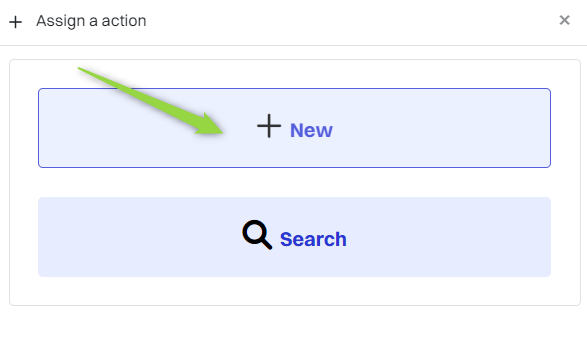This screenshot has width=587, height=364.
Task: Create a new action with New button
Action: [x=294, y=128]
